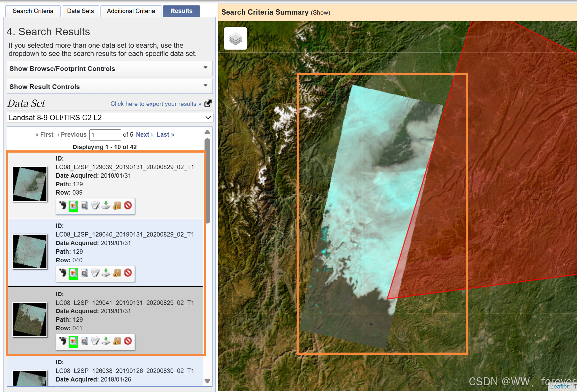The image size is (577, 392).
Task: Show metadata and browse for scene 129041
Action: coord(95,341)
